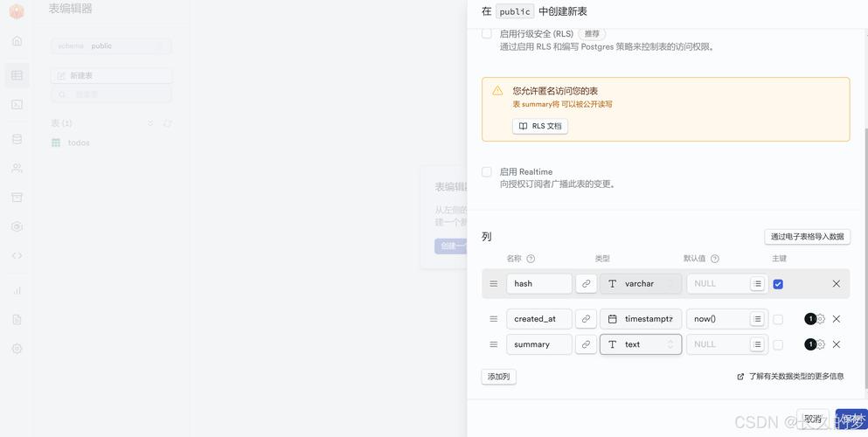This screenshot has height=437, width=868.
Task: Remove the summary column
Action: (x=837, y=344)
